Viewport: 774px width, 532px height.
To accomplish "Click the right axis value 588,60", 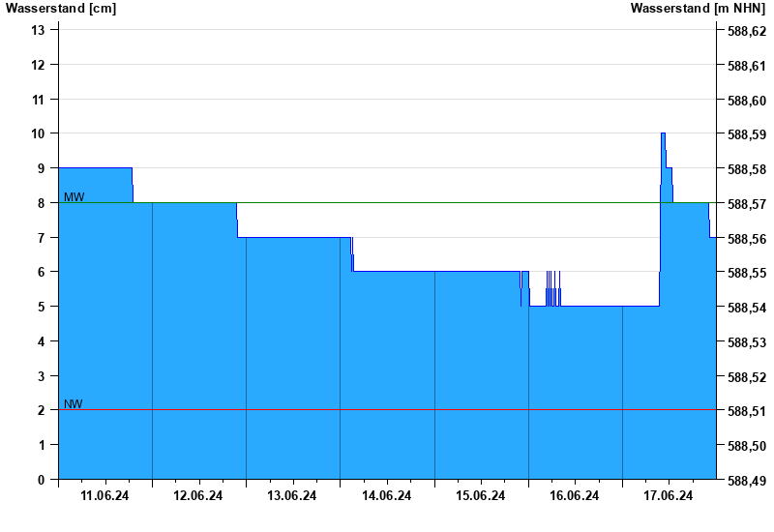I will click(x=747, y=101).
